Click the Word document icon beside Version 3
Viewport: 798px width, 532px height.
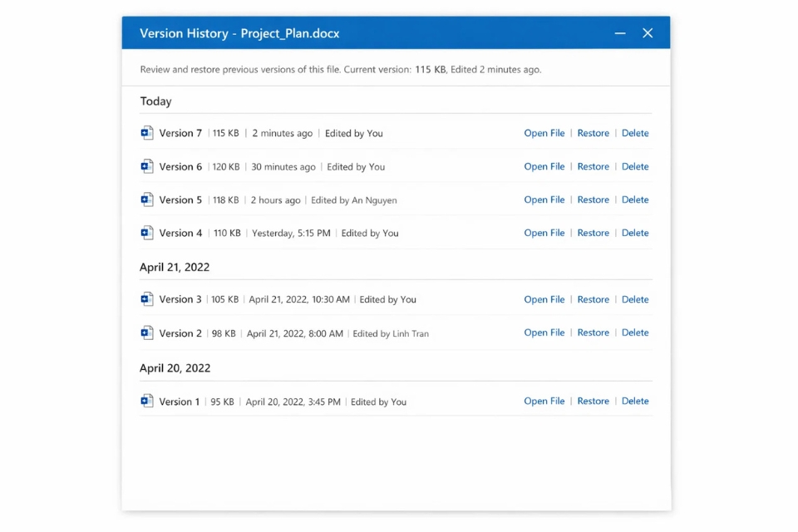[x=146, y=298]
